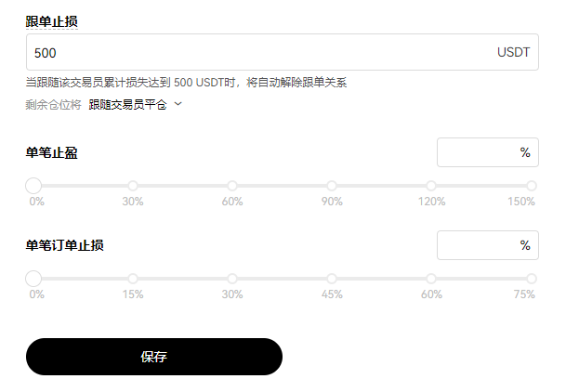Set 单笔订单止损 slider to 60%
This screenshot has width=566, height=392.
click(x=431, y=279)
